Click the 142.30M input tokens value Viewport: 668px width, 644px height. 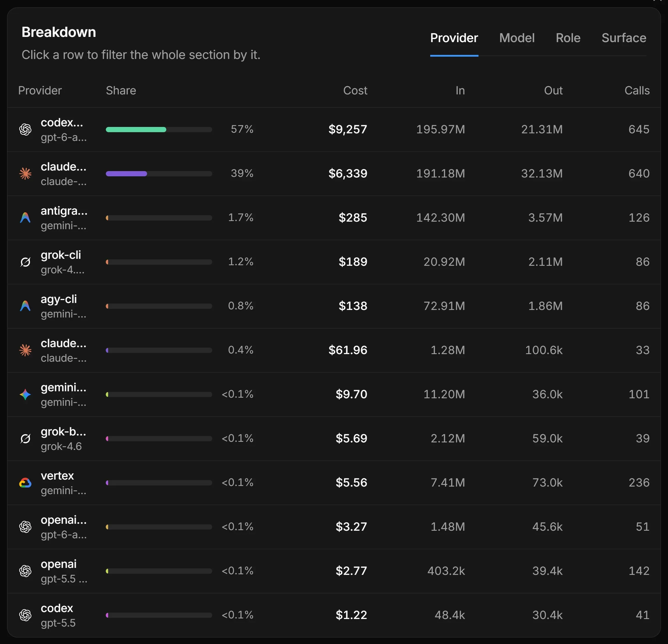(440, 218)
